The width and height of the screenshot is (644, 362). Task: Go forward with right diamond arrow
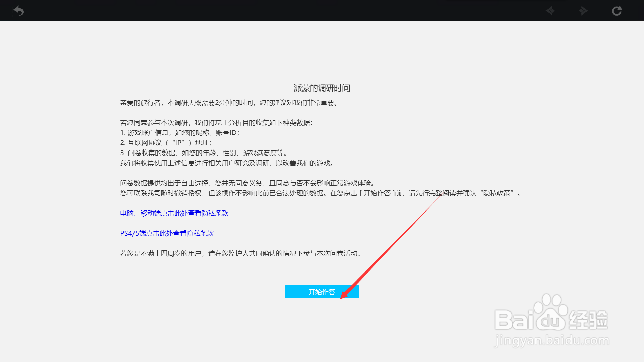tap(583, 11)
